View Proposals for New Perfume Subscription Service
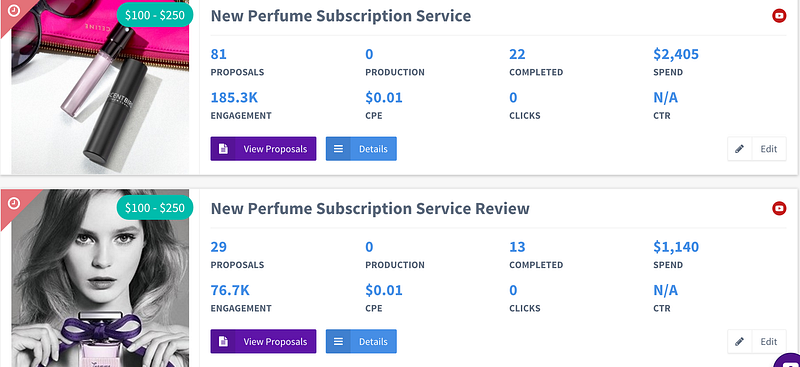The image size is (800, 367). [263, 149]
